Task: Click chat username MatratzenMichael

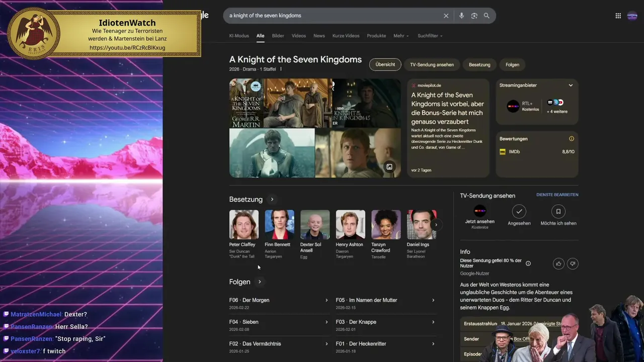Action: point(36,314)
